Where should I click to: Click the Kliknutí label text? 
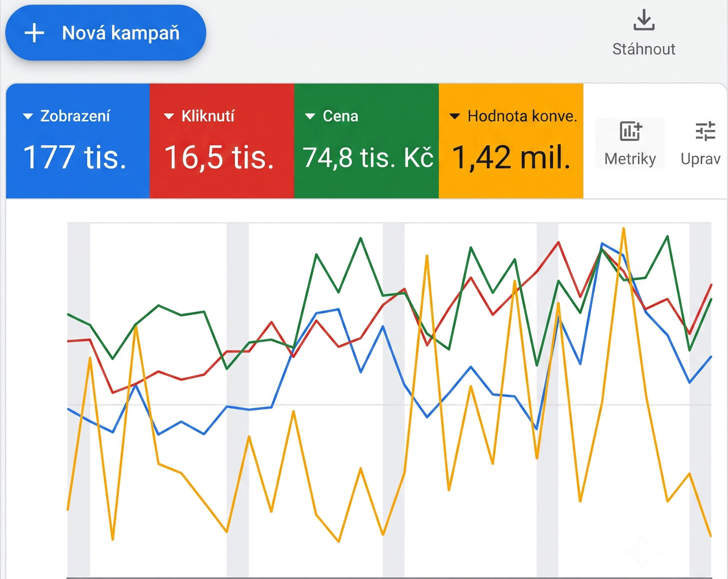(208, 116)
